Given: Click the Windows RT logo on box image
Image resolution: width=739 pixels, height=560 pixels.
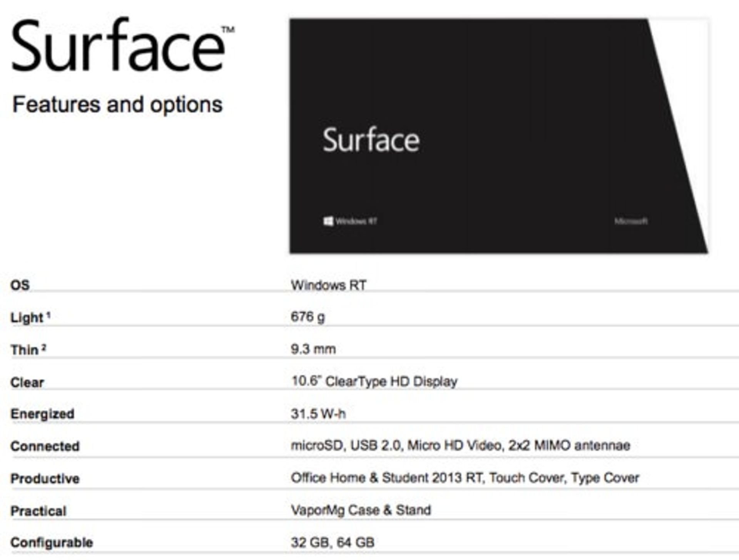Looking at the screenshot, I should point(350,221).
